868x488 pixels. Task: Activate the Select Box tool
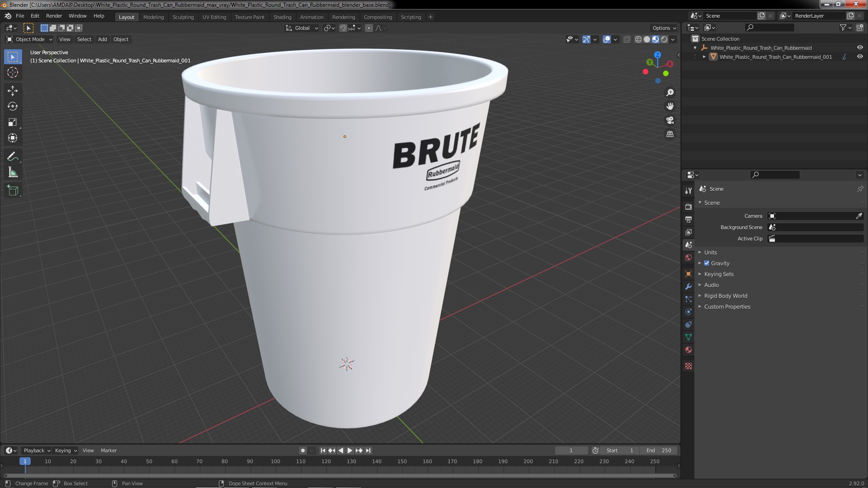(x=13, y=56)
